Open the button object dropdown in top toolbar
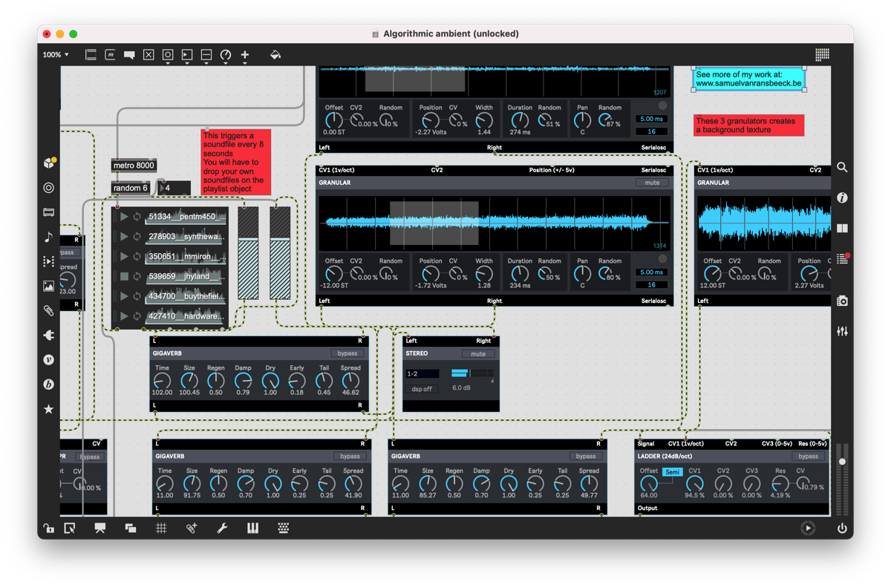This screenshot has width=891, height=588. [x=168, y=56]
